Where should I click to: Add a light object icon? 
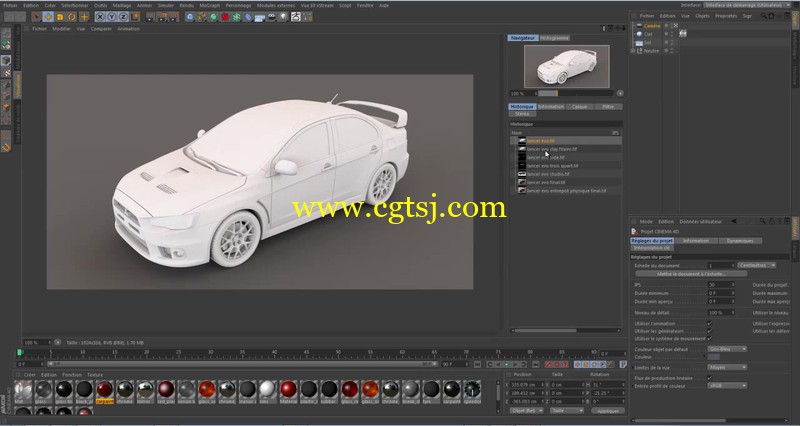click(x=284, y=17)
